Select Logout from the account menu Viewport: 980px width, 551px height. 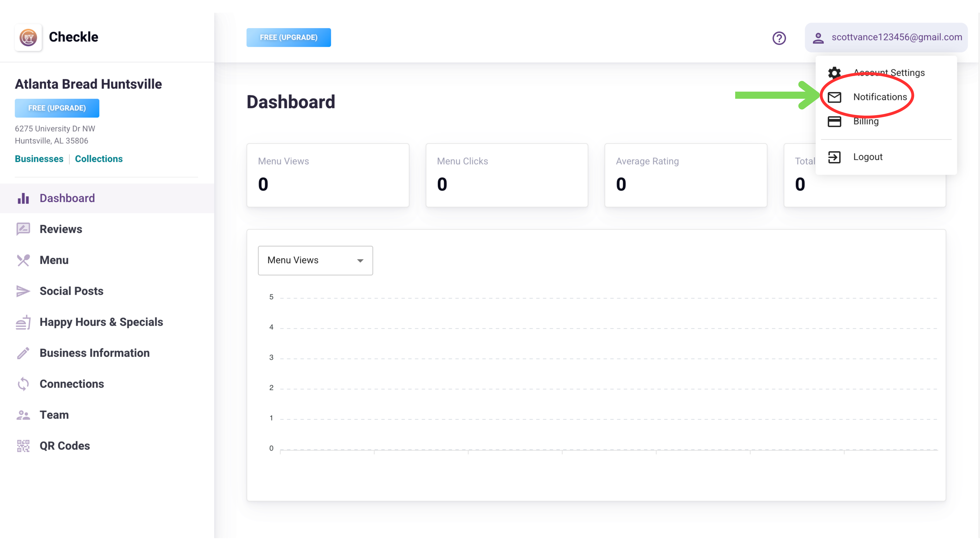click(886, 157)
